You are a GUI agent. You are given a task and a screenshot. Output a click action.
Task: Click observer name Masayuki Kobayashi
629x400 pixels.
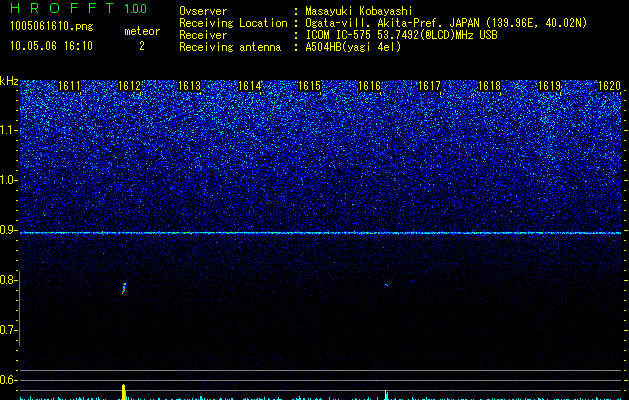359,11
